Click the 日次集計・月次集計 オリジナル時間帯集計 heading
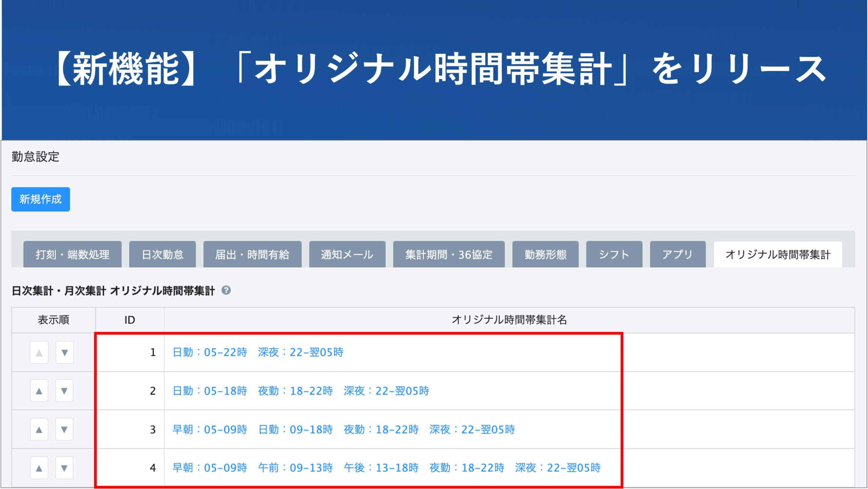Screen dimensions: 868x489 tap(113, 291)
